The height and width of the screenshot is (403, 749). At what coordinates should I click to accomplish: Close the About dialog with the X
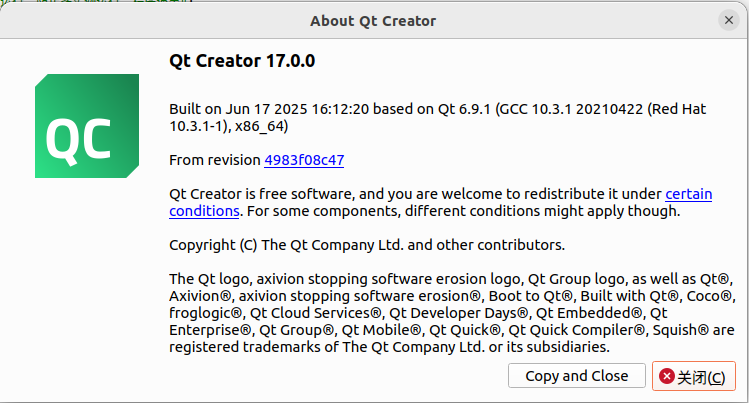click(x=728, y=20)
